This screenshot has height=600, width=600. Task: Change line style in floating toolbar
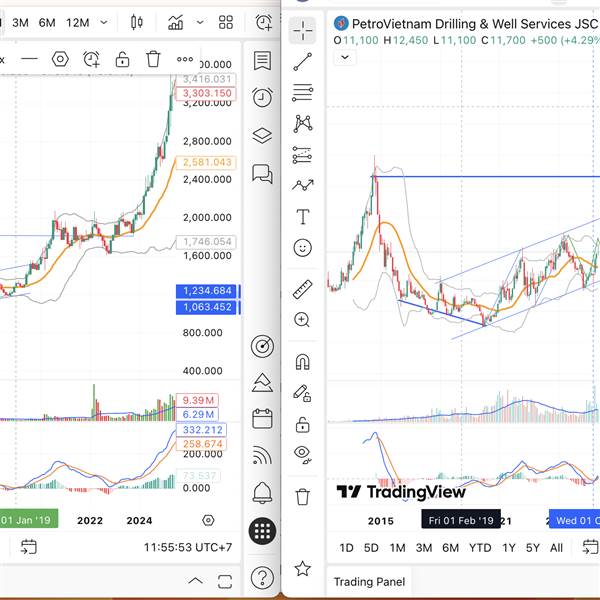coord(29,59)
